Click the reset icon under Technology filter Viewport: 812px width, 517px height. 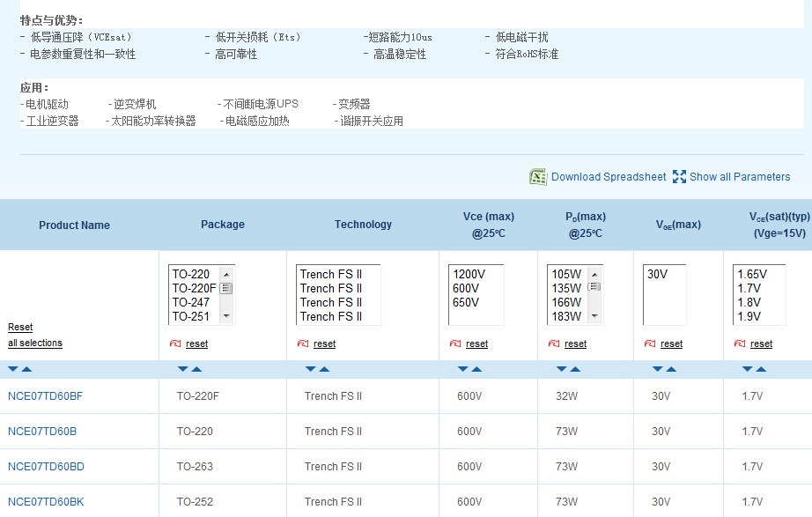click(303, 343)
